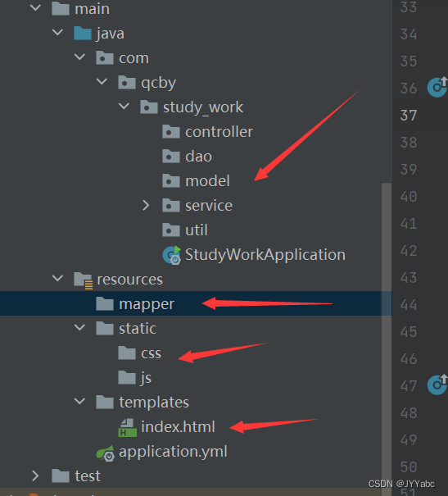Collapse the study_work package chevron

pyautogui.click(x=124, y=107)
